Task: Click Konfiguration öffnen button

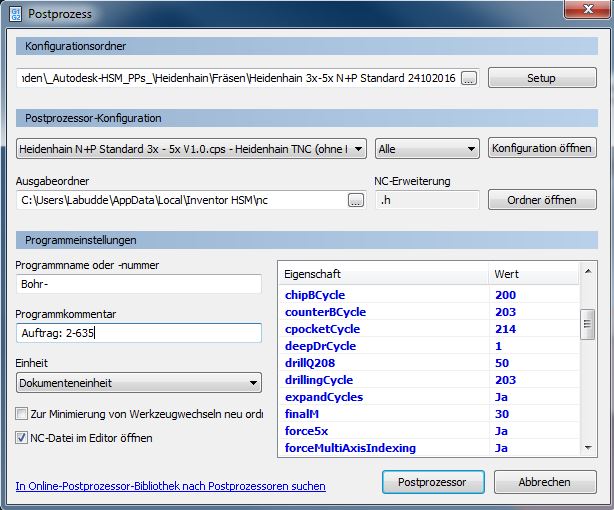Action: tap(542, 148)
